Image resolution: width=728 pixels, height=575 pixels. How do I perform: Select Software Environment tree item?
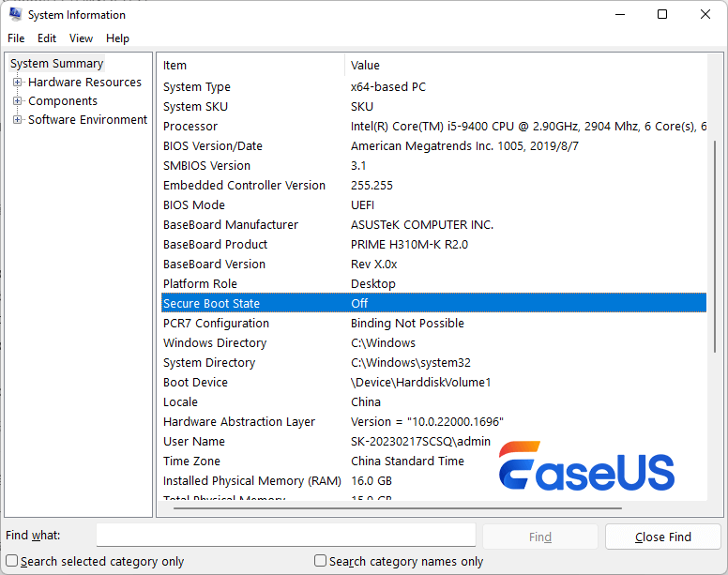pos(88,120)
